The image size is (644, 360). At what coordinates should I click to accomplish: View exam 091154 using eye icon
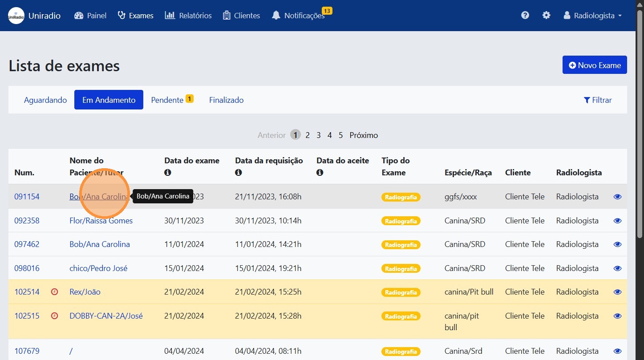pyautogui.click(x=617, y=197)
